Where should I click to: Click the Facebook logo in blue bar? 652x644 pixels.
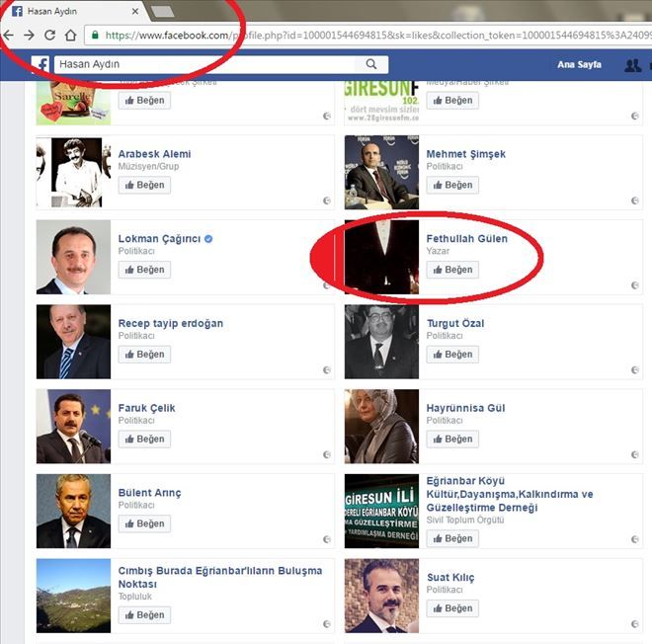click(41, 64)
